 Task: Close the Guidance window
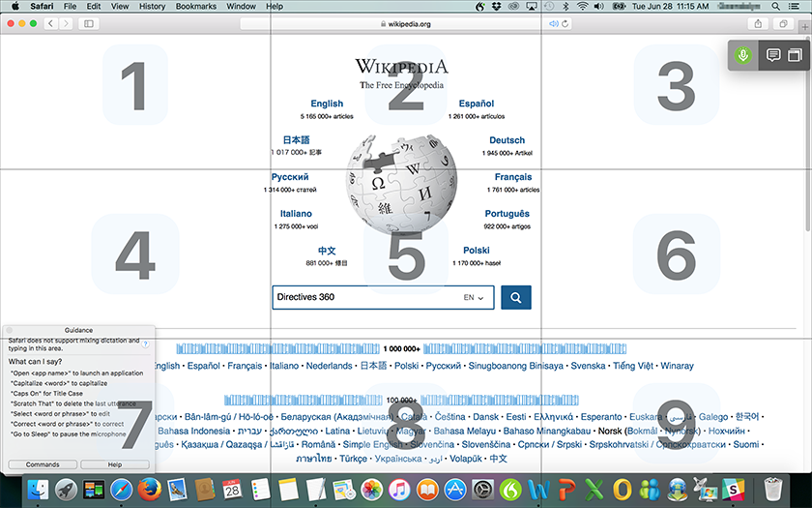click(9, 330)
